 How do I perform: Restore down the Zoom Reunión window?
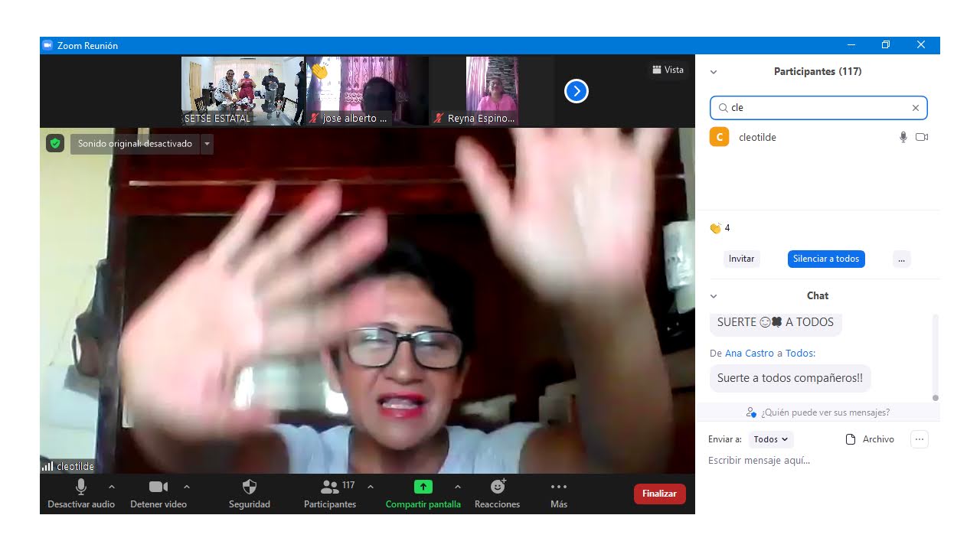(886, 45)
